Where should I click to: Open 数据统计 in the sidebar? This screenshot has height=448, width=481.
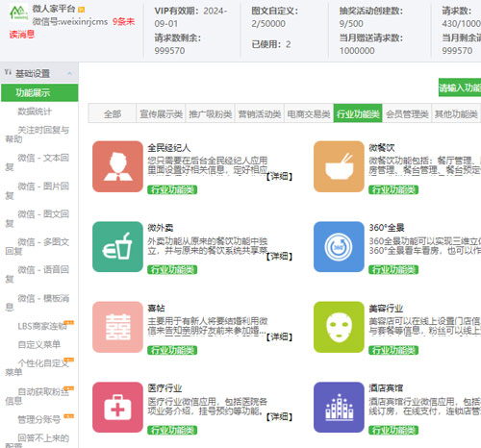35,112
